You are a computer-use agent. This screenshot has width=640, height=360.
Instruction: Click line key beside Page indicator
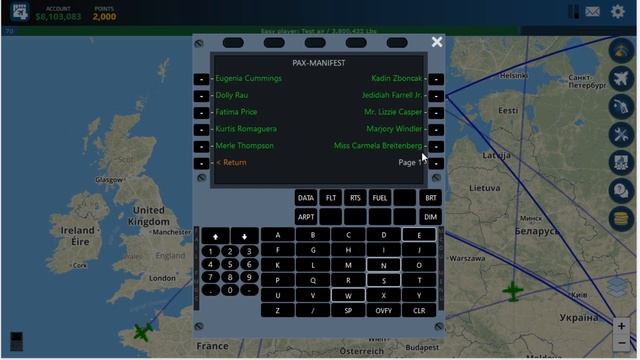pos(436,163)
